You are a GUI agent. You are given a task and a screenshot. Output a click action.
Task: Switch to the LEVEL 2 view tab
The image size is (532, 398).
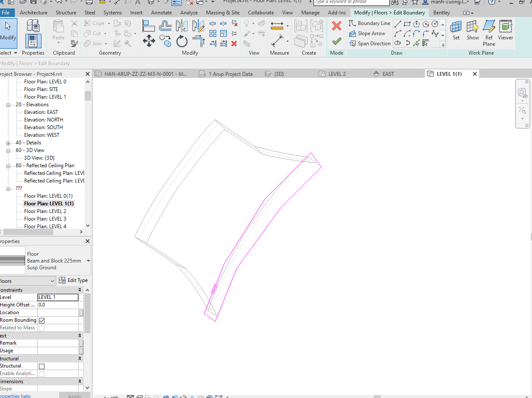337,74
